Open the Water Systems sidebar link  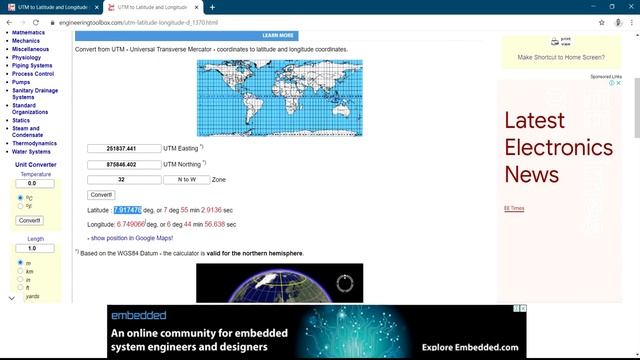31,152
